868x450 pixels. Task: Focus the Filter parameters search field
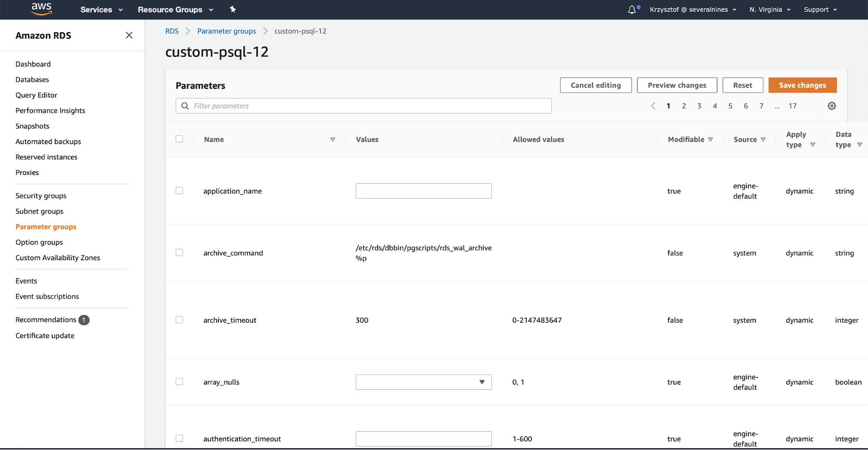pyautogui.click(x=363, y=106)
